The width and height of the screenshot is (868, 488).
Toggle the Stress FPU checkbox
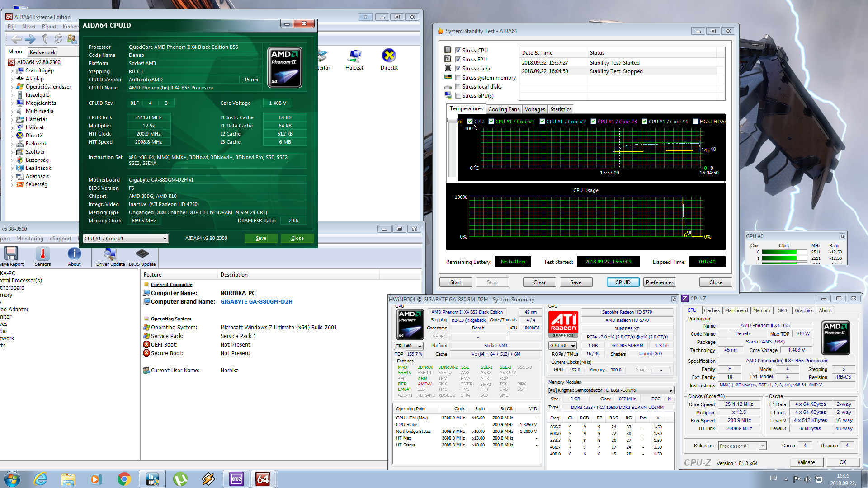click(458, 60)
